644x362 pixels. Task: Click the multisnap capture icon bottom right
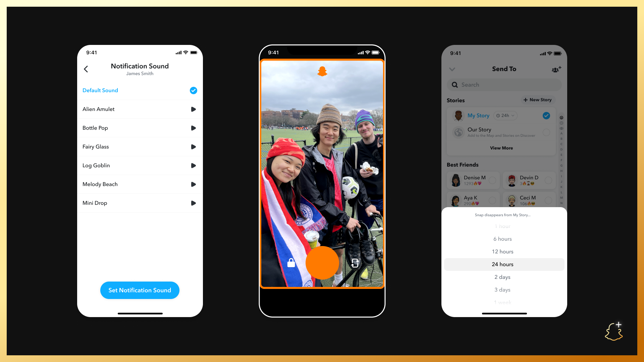[356, 263]
